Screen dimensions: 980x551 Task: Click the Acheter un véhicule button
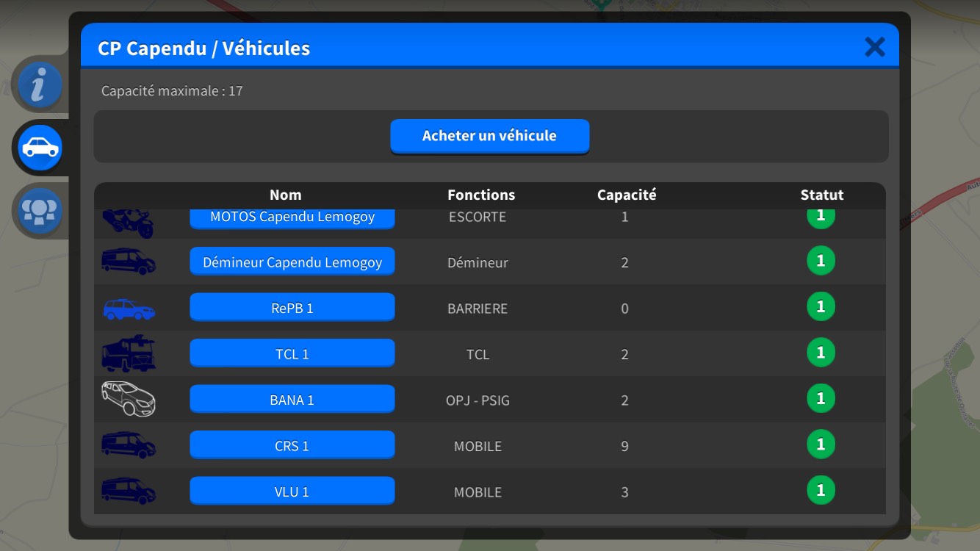(489, 136)
